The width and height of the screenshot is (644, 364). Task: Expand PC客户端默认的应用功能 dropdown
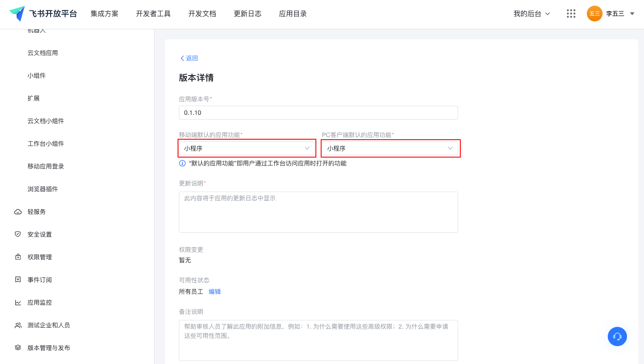(390, 148)
